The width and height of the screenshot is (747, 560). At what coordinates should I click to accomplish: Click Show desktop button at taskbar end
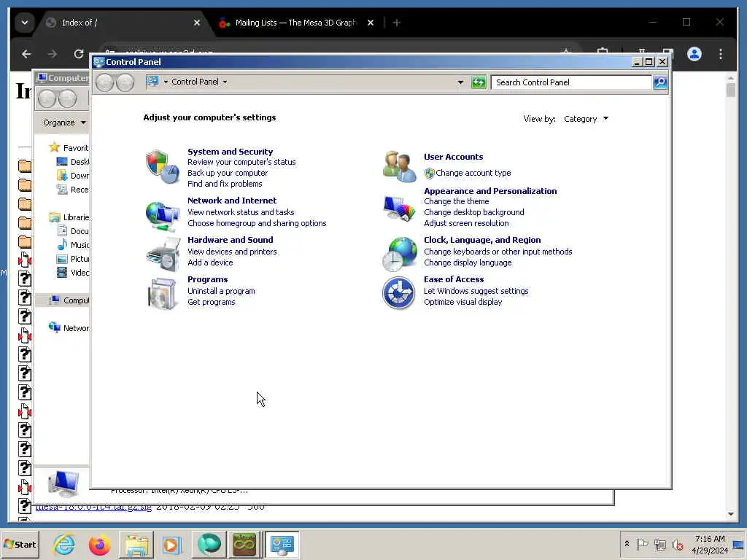(x=740, y=544)
